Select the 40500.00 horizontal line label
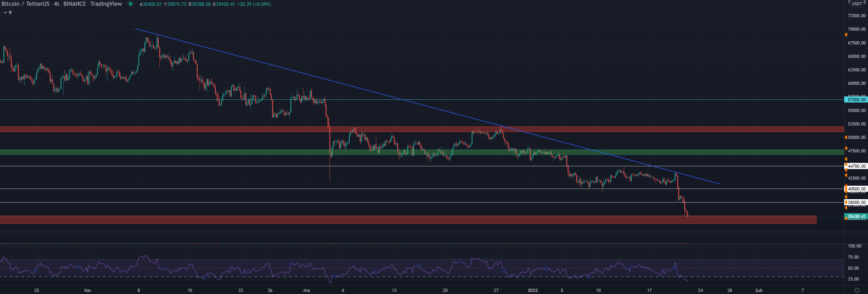This screenshot has height=294, width=868. click(x=856, y=189)
